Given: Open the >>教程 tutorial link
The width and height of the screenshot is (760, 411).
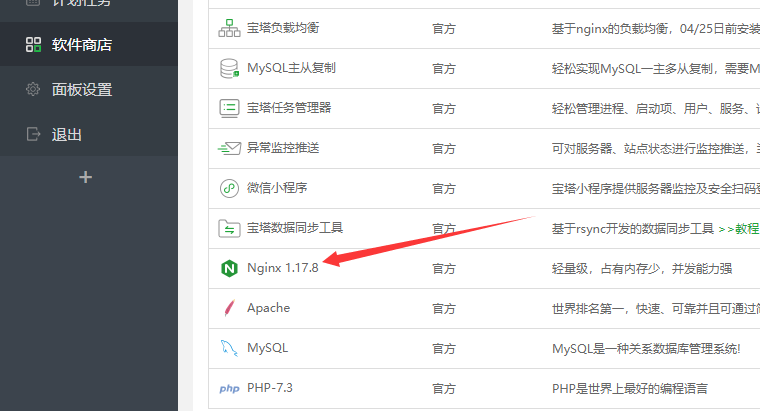Looking at the screenshot, I should (738, 228).
